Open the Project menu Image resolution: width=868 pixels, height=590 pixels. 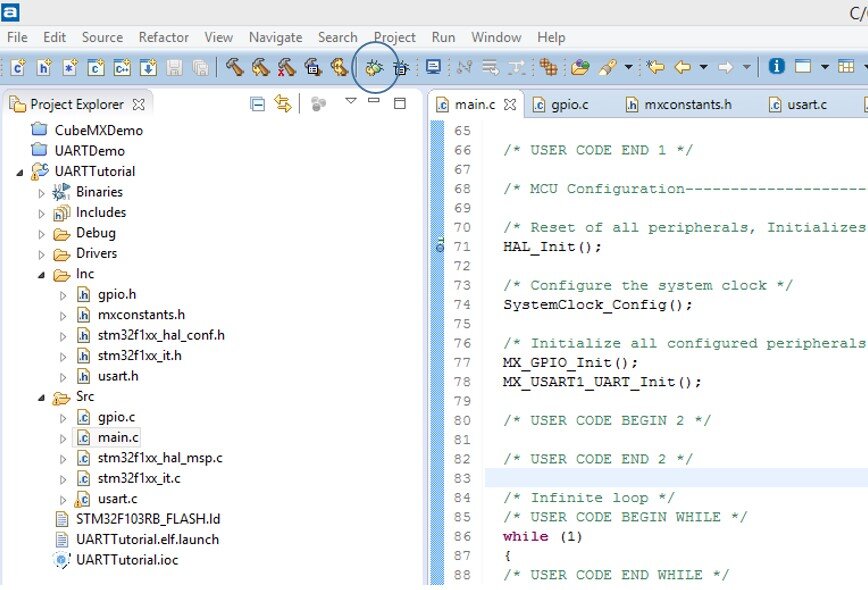point(395,37)
